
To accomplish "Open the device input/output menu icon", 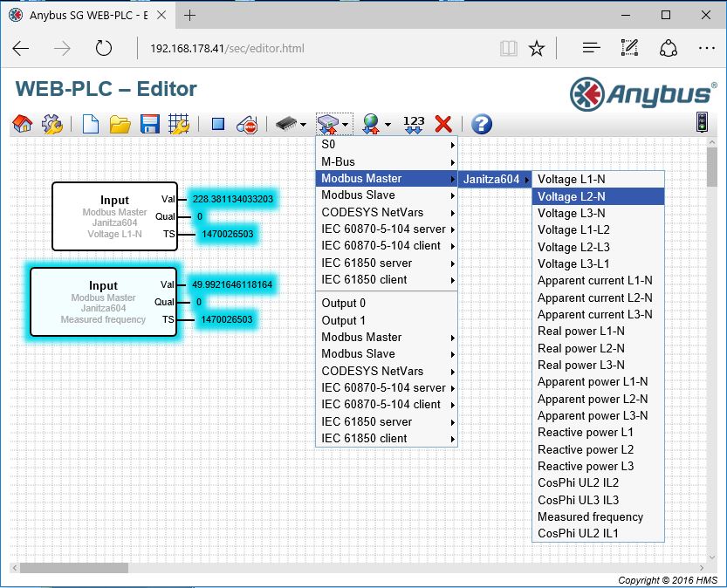I will click(x=328, y=124).
